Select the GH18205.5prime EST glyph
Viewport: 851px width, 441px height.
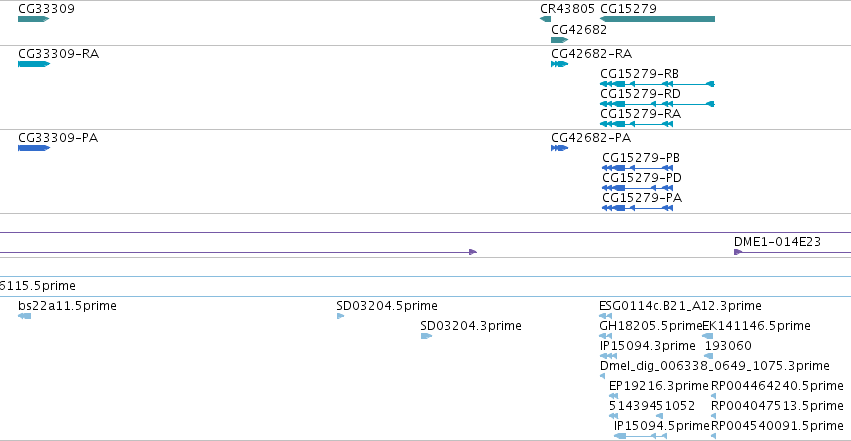pyautogui.click(x=606, y=336)
